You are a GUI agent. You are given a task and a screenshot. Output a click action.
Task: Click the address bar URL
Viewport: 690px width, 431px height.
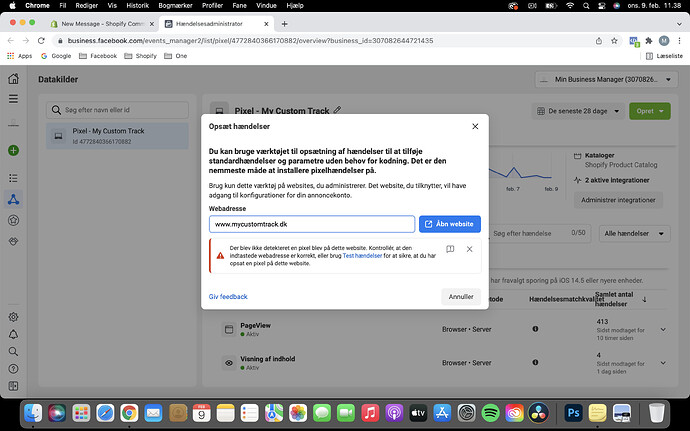tap(250, 41)
